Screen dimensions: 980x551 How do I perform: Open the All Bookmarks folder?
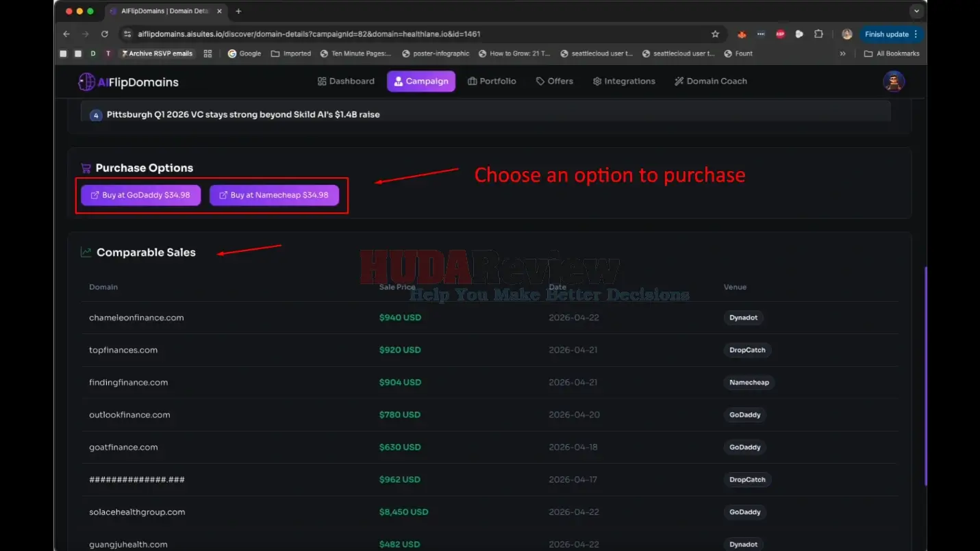pyautogui.click(x=892, y=53)
